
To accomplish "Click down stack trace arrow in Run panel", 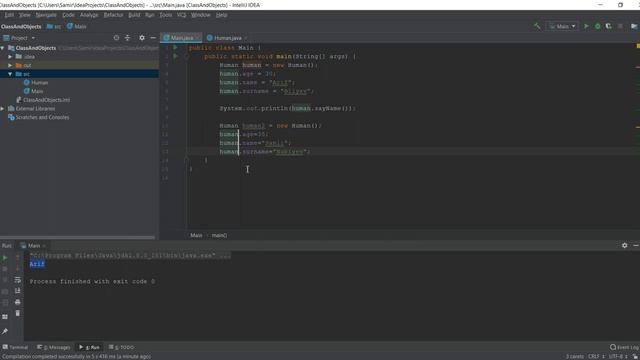I will (x=18, y=269).
